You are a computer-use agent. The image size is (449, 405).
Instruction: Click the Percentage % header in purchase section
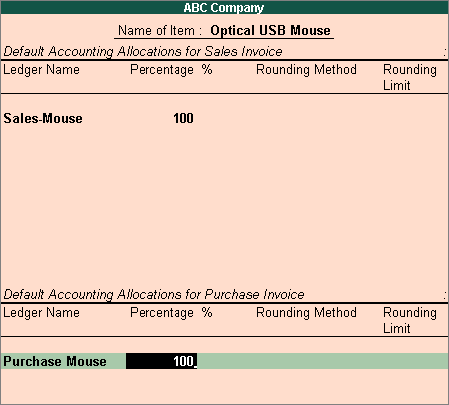click(171, 313)
